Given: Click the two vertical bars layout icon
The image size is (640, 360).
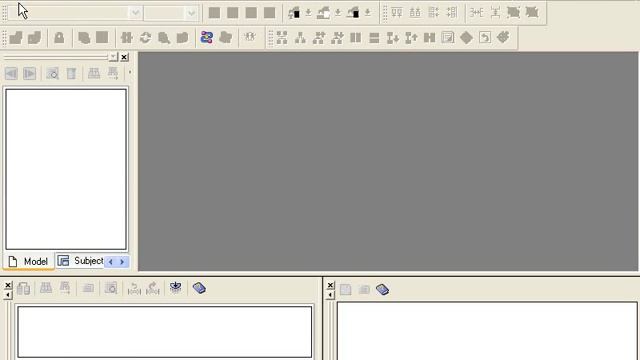Looking at the screenshot, I should [x=356, y=38].
